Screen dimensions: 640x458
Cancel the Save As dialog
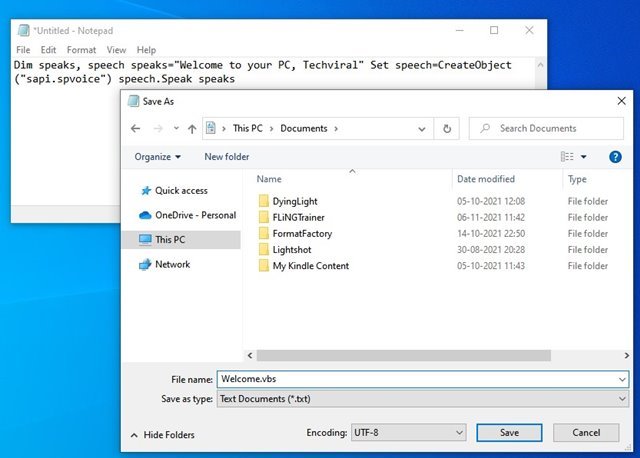click(x=586, y=433)
